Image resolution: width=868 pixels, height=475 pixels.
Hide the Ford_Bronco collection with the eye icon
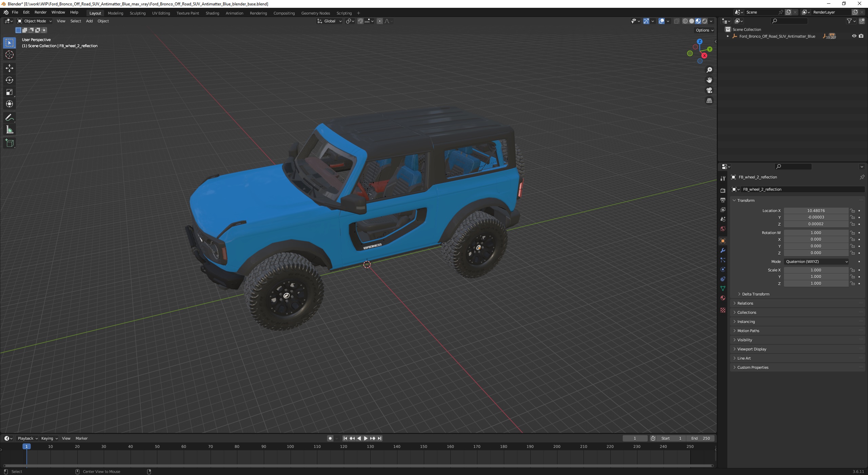[854, 36]
